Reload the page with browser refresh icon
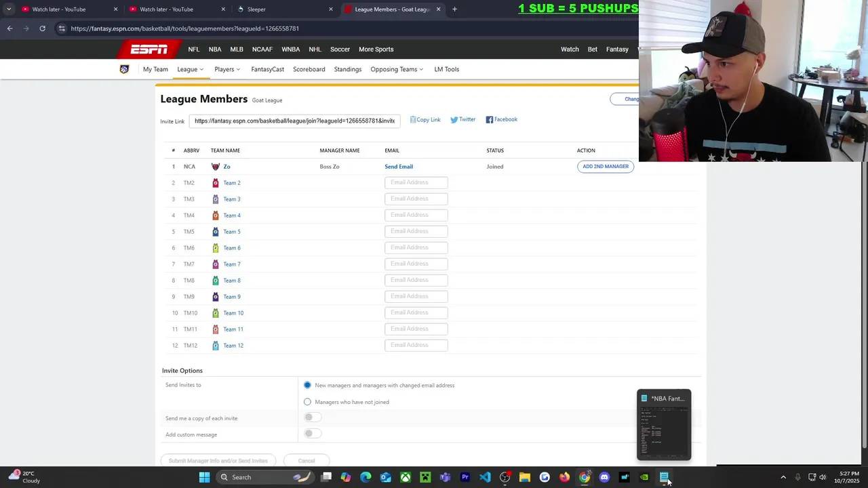 tap(42, 28)
